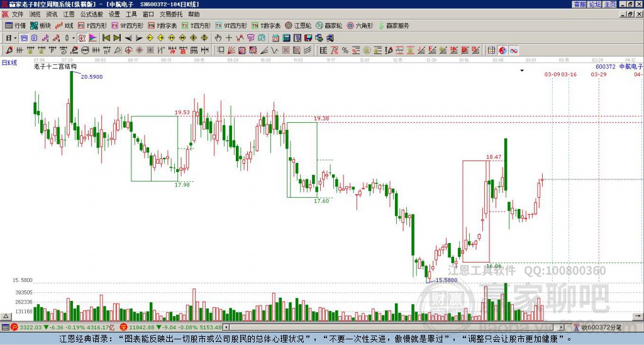Open the 浏览 menu
The height and width of the screenshot is (345, 644).
tap(35, 14)
